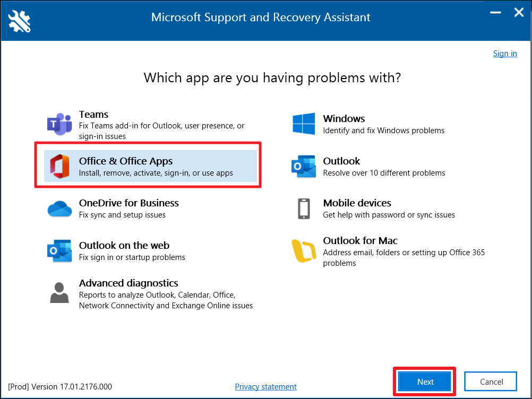Open the Privacy statement link
The height and width of the screenshot is (399, 532).
(x=265, y=387)
